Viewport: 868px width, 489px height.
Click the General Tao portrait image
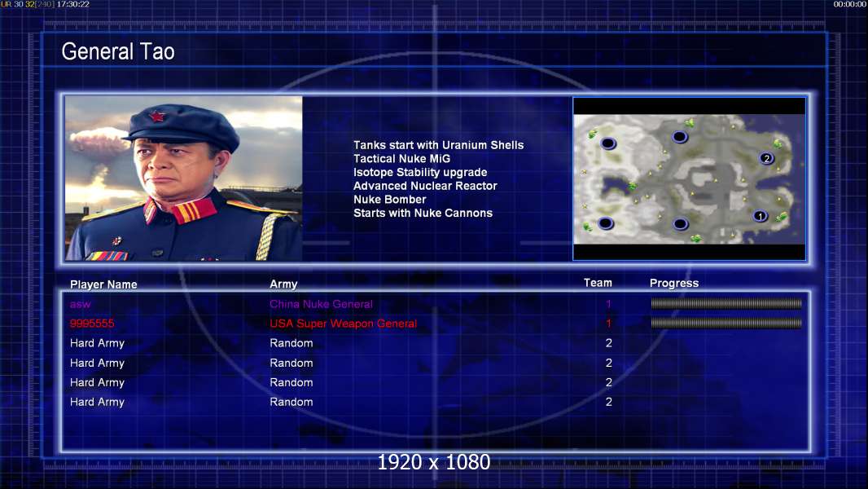pos(184,178)
